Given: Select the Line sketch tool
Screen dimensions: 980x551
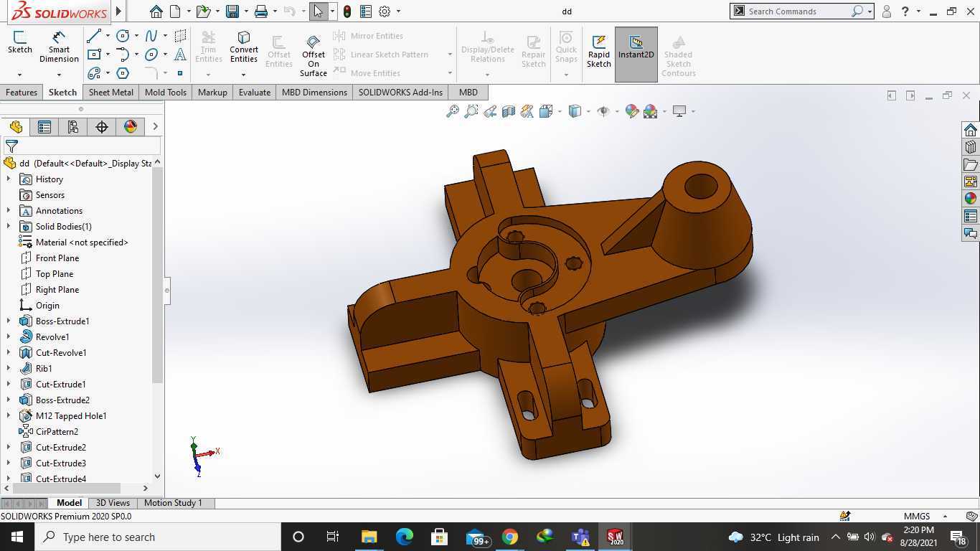Looking at the screenshot, I should (93, 36).
